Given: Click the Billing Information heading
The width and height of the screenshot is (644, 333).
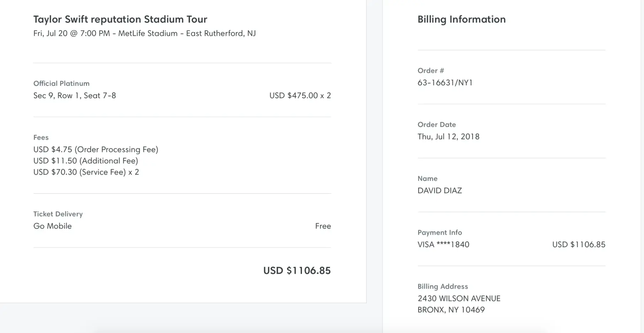Looking at the screenshot, I should (462, 19).
